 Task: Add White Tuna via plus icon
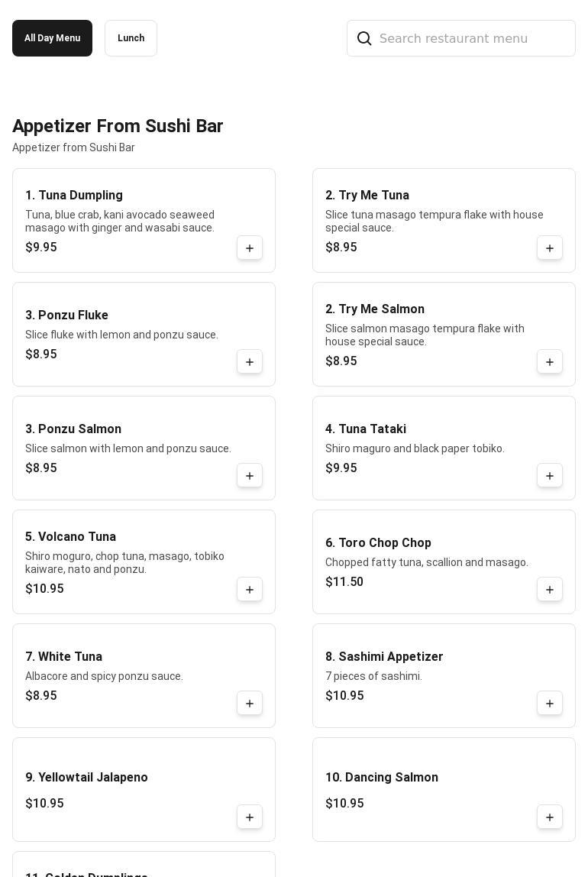click(x=250, y=704)
